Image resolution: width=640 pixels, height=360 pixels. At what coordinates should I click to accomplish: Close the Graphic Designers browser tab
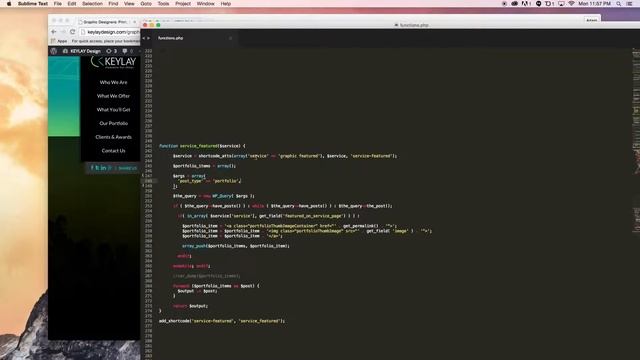pyautogui.click(x=135, y=22)
